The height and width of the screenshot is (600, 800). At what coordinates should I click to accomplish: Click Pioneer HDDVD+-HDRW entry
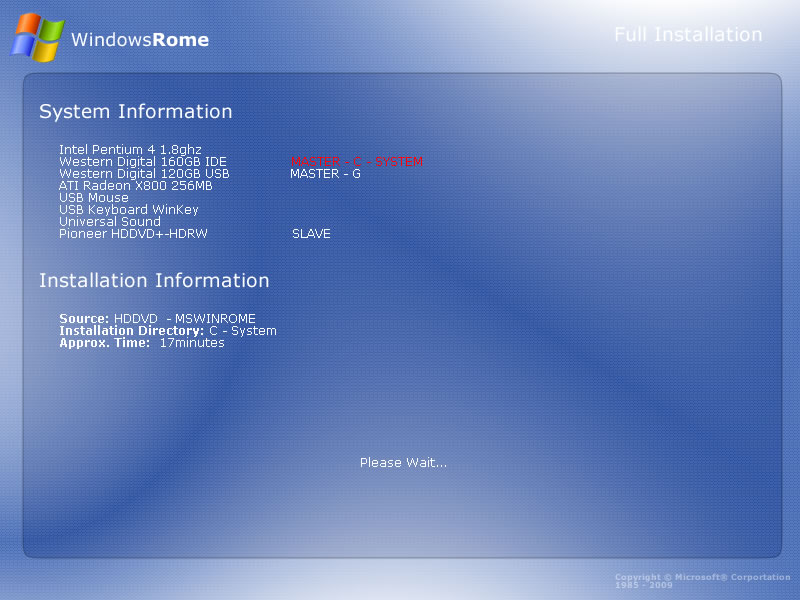tap(133, 234)
